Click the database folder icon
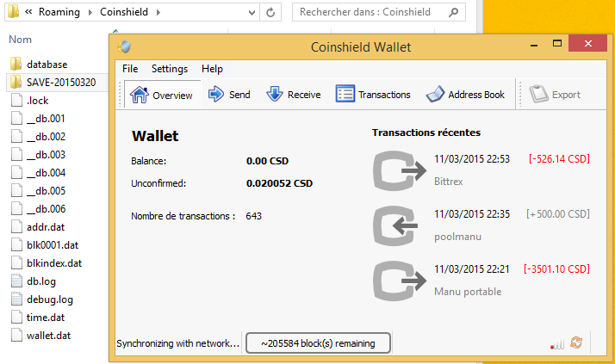 [16, 64]
